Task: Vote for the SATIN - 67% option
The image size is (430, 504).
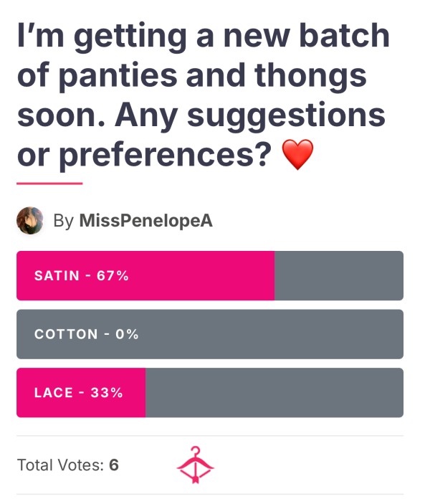Action: [210, 276]
